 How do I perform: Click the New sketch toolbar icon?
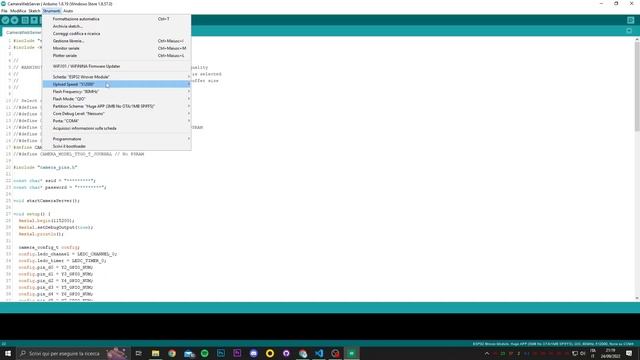(25, 20)
